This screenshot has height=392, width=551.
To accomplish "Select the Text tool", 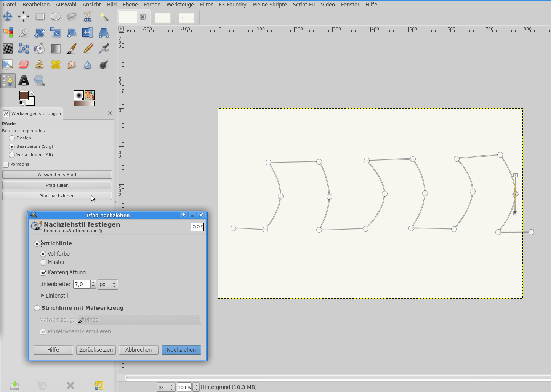I will click(x=24, y=80).
